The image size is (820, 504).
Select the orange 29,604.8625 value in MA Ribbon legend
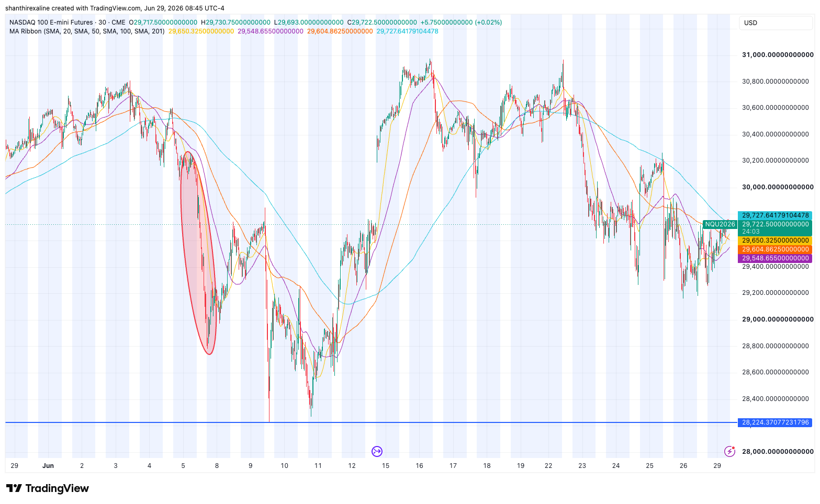tap(340, 31)
